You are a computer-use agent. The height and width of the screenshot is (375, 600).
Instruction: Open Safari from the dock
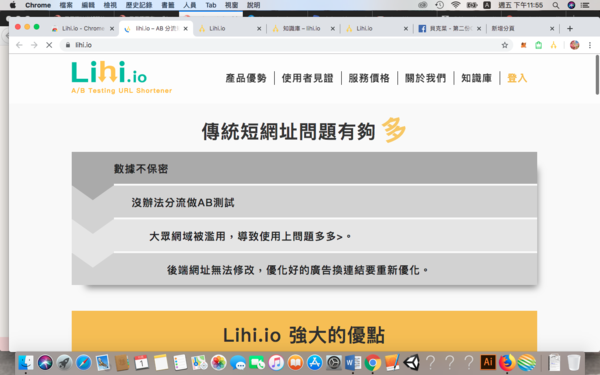[x=83, y=362]
